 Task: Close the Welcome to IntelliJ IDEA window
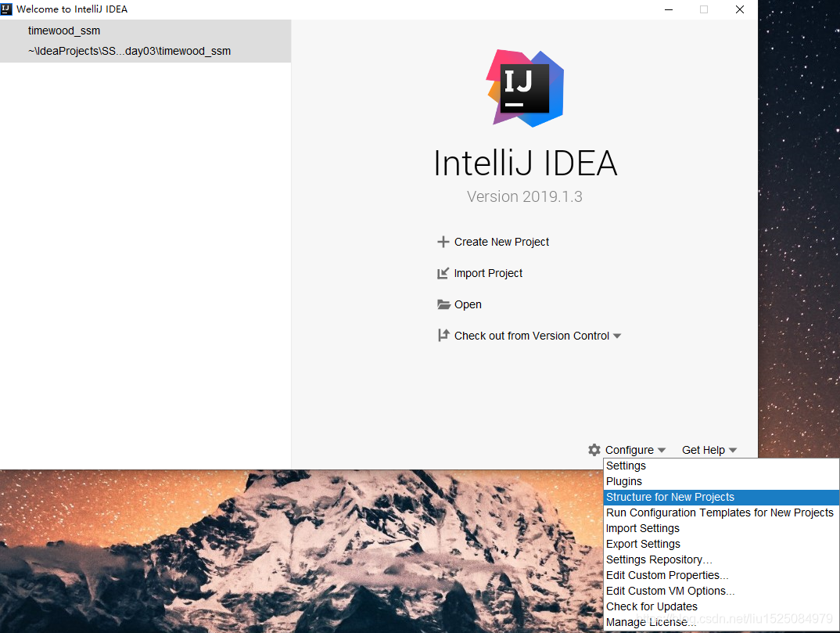740,9
